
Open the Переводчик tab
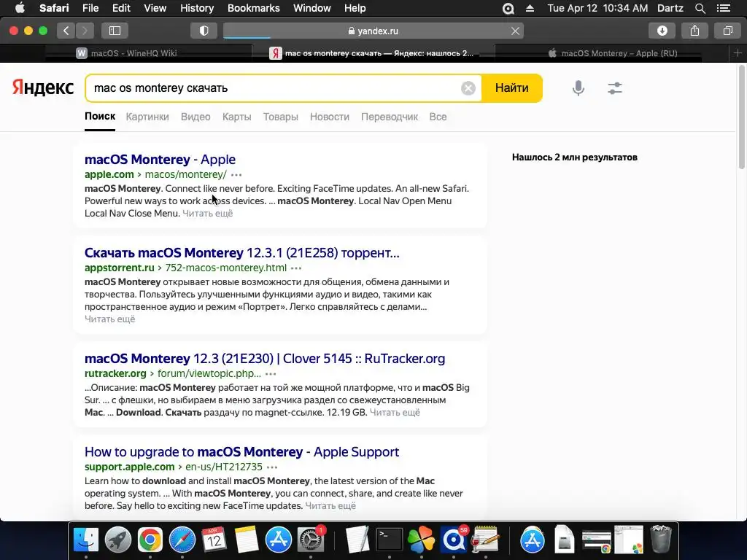click(x=390, y=117)
